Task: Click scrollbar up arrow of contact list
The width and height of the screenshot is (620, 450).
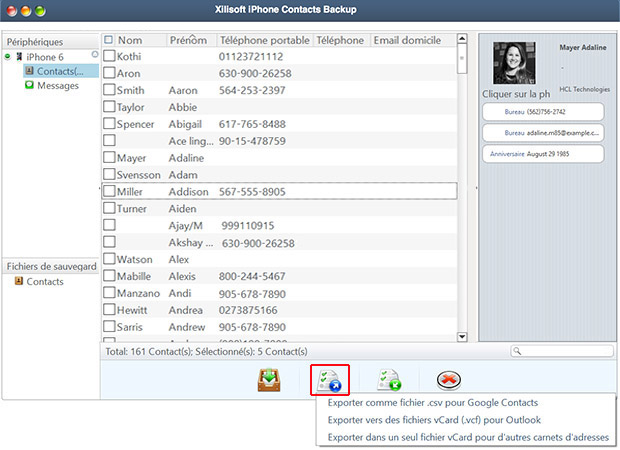Action: tap(462, 38)
